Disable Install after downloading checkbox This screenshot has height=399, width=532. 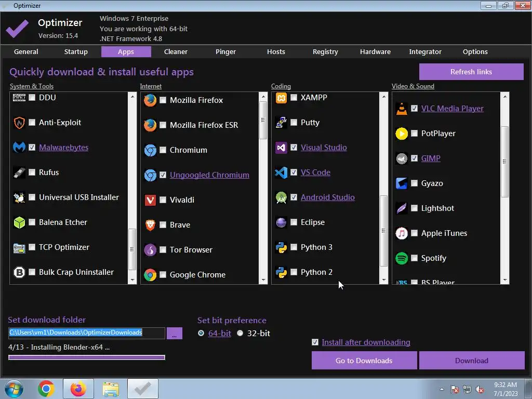click(x=315, y=342)
